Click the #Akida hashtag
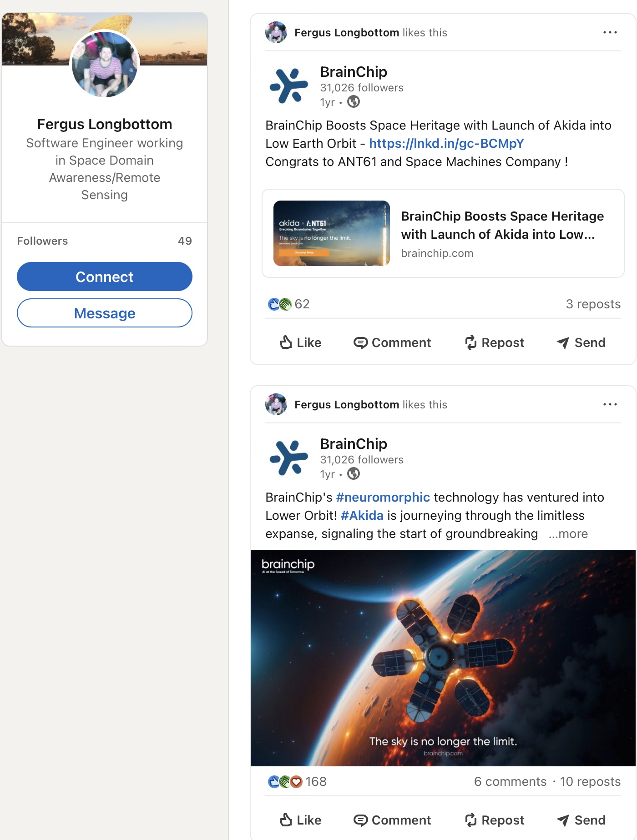Screen dimensions: 637x840 [362, 515]
